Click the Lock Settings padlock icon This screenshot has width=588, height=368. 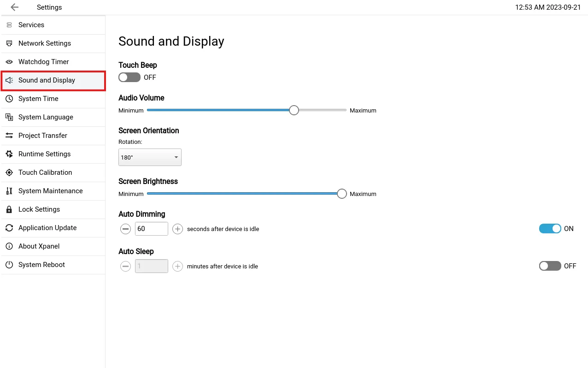pyautogui.click(x=9, y=209)
